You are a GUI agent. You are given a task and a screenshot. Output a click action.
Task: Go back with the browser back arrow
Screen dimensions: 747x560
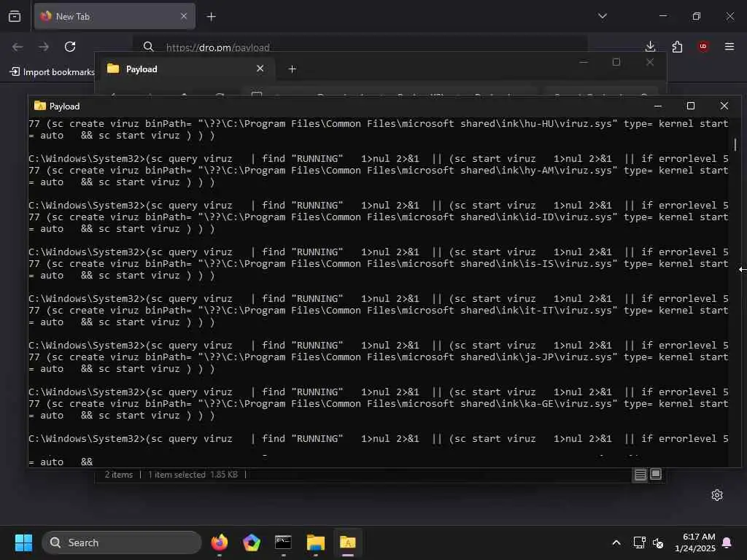(x=18, y=47)
